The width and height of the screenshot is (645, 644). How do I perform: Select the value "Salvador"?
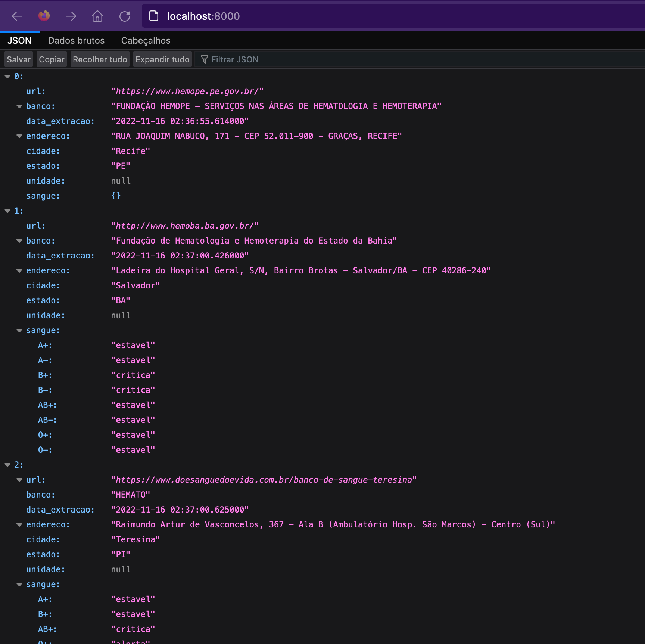pos(135,285)
